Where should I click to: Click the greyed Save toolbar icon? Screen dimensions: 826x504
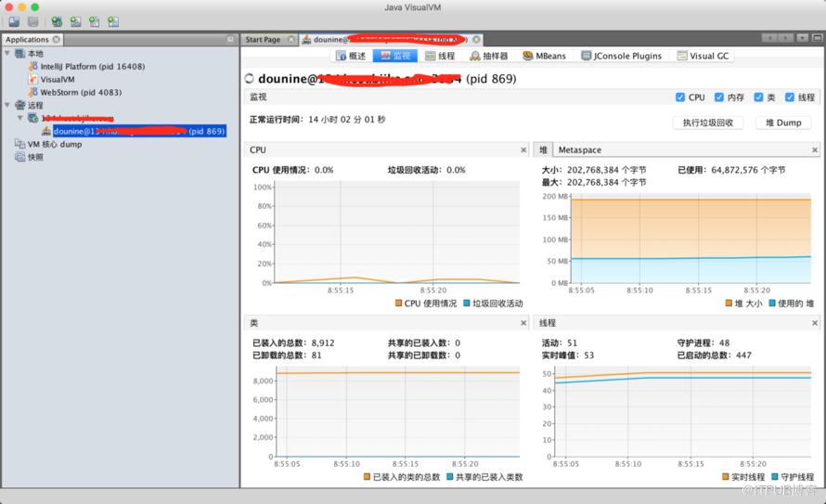pyautogui.click(x=32, y=21)
